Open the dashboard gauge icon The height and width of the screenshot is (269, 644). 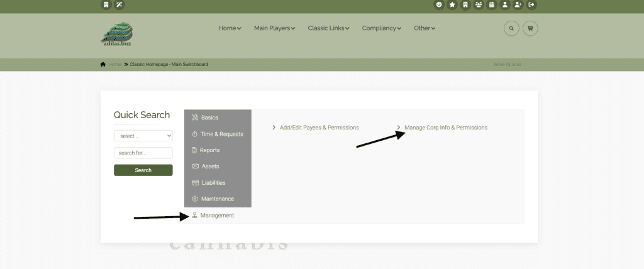click(439, 5)
